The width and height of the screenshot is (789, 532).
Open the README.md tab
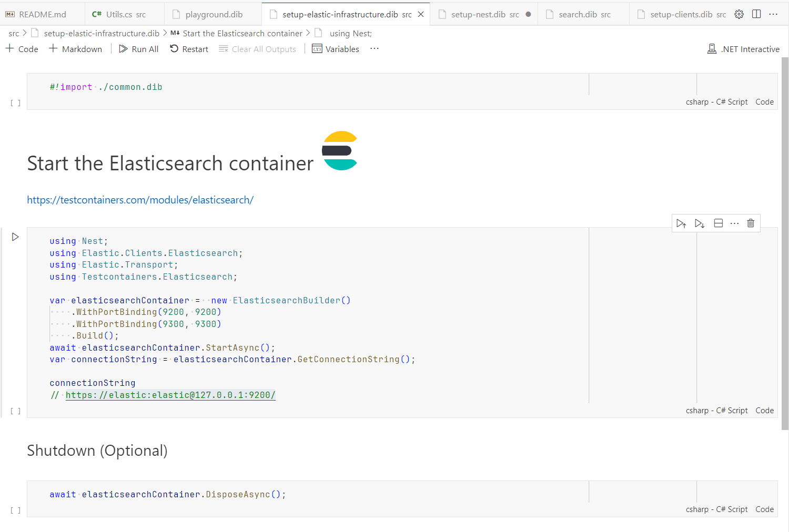(x=42, y=14)
